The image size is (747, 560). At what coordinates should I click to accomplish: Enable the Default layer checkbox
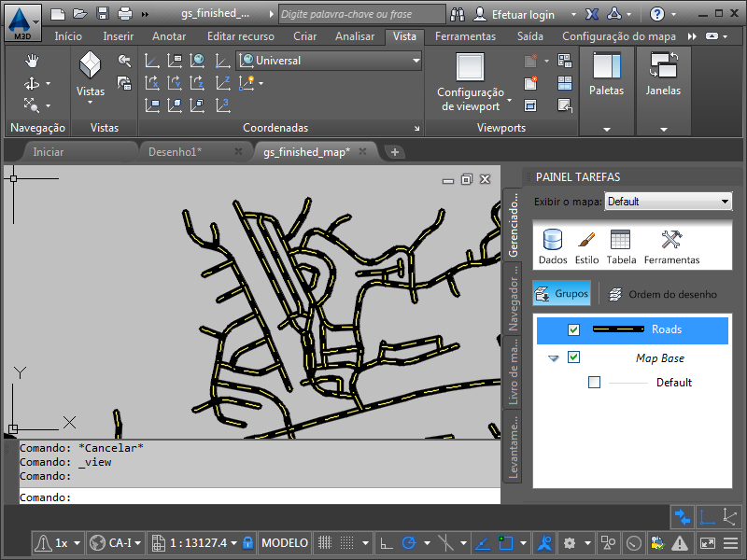595,383
